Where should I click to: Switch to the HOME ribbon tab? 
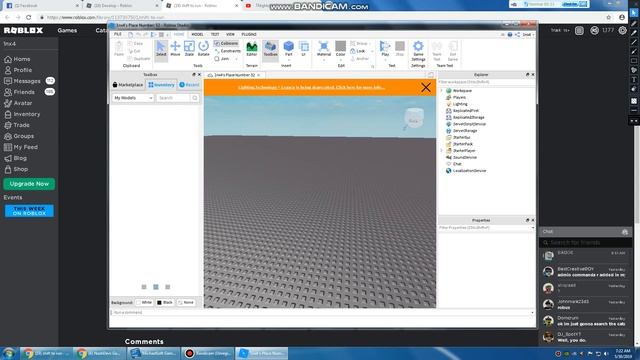pos(179,34)
